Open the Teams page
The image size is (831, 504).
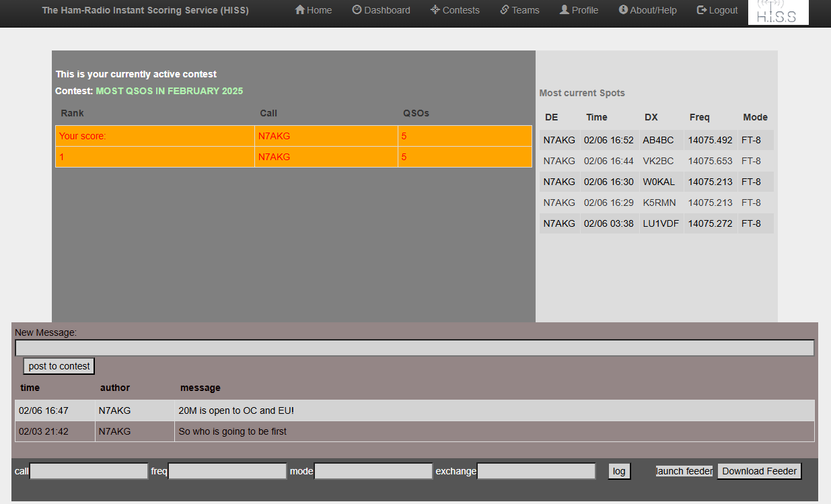(x=520, y=10)
